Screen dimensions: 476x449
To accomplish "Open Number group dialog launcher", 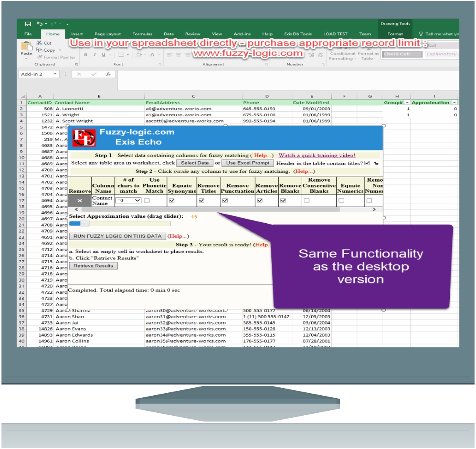I will tap(323, 65).
